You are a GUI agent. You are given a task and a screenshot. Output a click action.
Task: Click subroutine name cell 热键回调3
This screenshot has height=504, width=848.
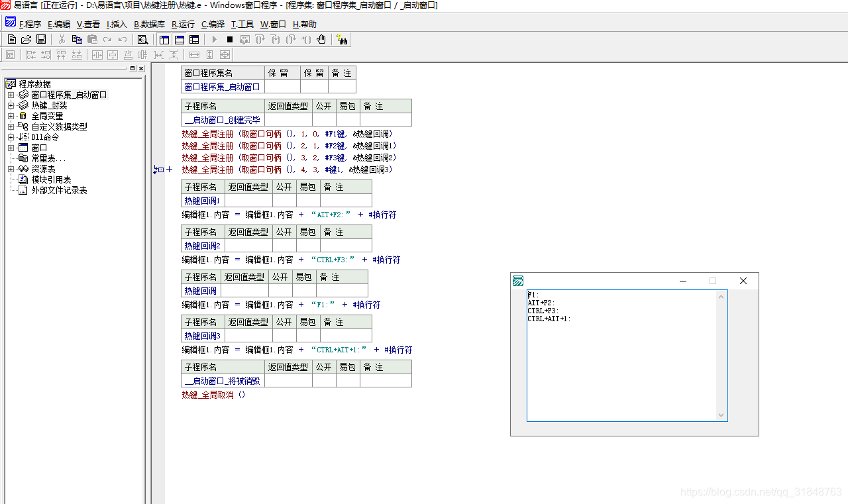(203, 336)
